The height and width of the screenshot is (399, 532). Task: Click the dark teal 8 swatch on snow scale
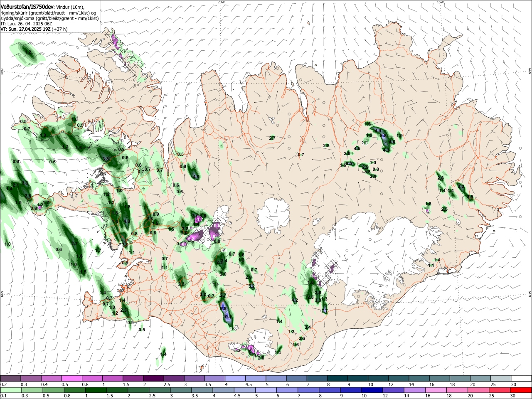[x=337, y=378]
